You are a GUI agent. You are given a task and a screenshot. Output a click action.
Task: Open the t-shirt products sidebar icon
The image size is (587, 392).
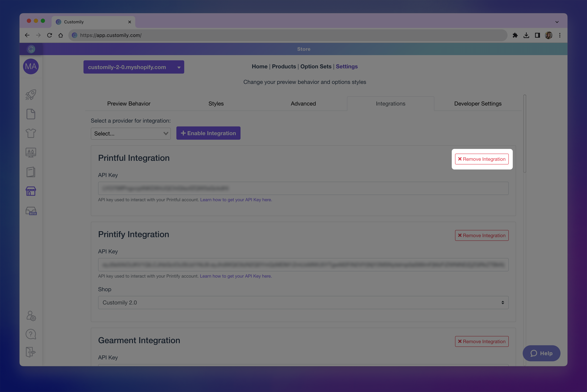(x=31, y=133)
